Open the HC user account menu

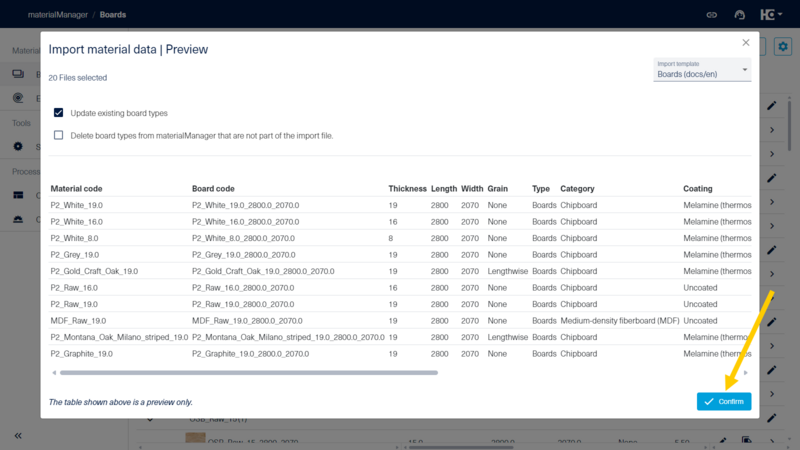coord(771,15)
